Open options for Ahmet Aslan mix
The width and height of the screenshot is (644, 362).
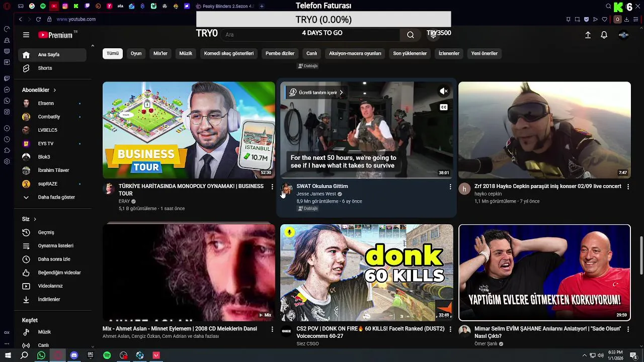[272, 329]
